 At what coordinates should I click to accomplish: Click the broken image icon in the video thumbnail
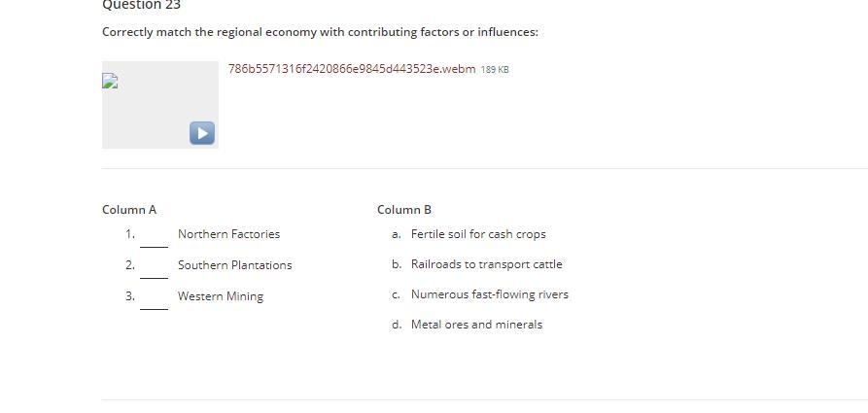point(110,82)
